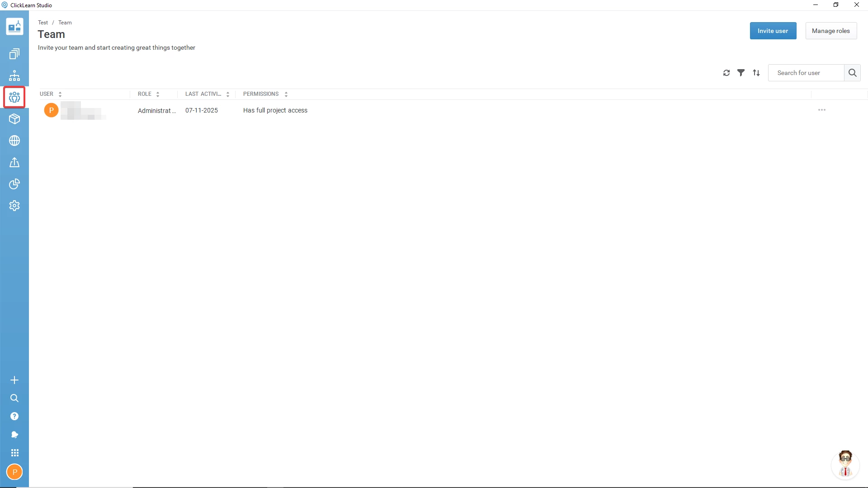Open the publish upload sidebar icon

pyautogui.click(x=14, y=162)
